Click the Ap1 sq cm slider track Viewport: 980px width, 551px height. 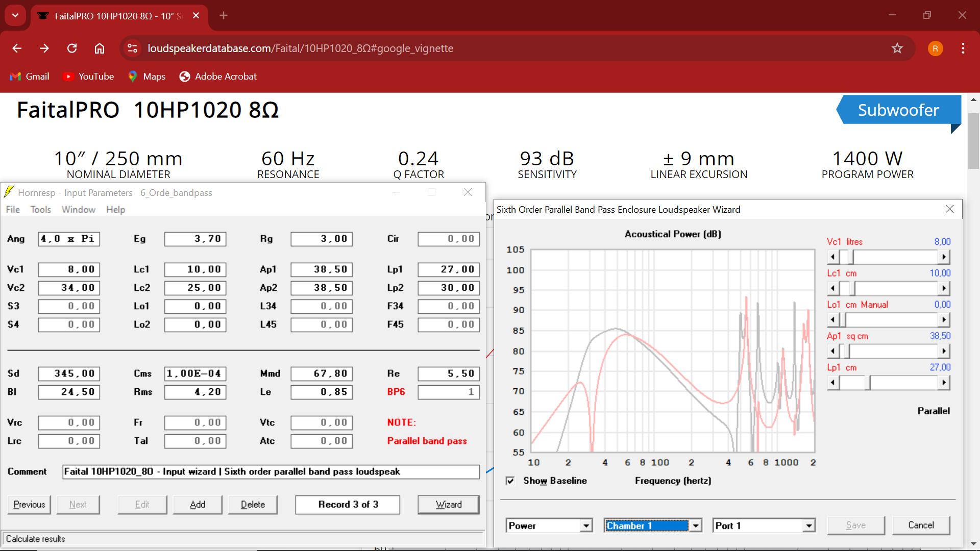[893, 352]
